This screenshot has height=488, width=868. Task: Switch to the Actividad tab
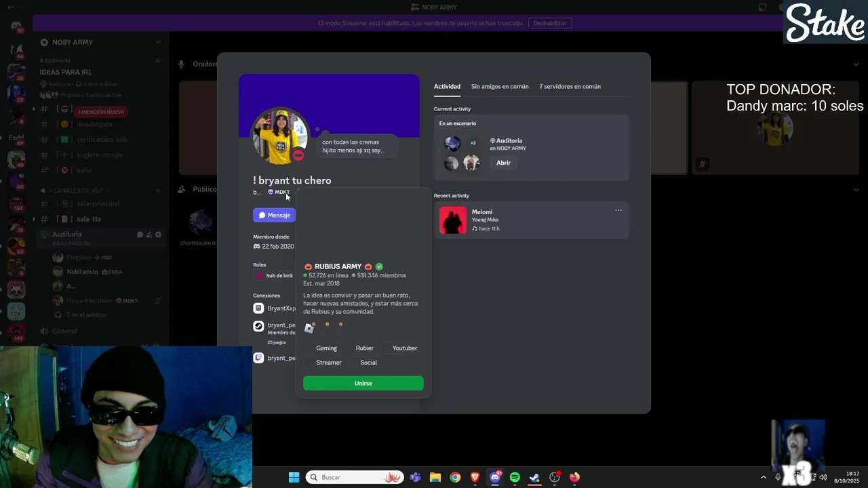[447, 86]
